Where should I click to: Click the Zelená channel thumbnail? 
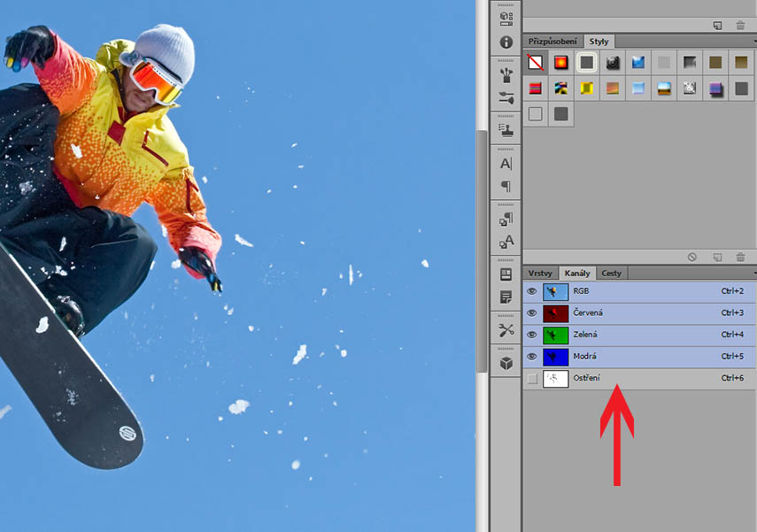[x=556, y=335]
